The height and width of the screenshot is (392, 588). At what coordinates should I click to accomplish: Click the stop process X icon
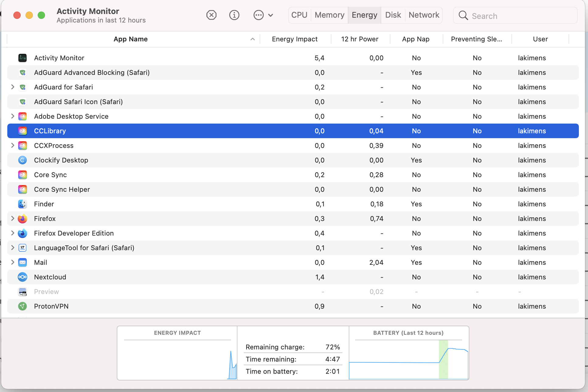(211, 15)
